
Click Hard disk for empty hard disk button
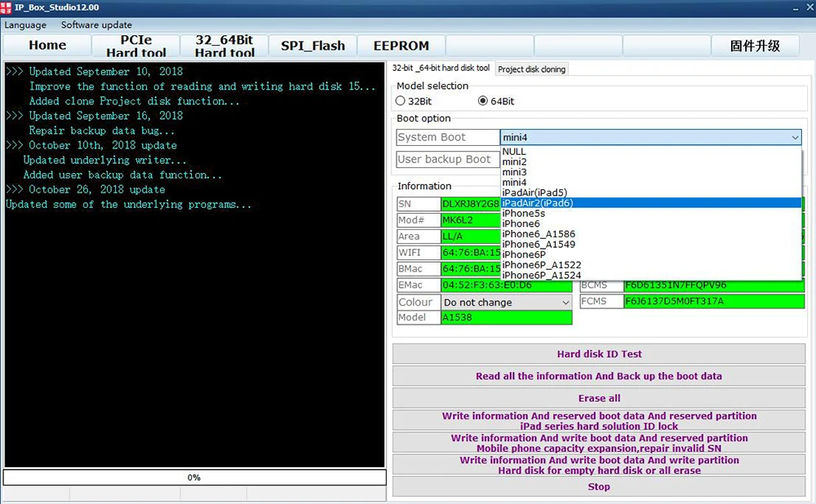point(599,465)
